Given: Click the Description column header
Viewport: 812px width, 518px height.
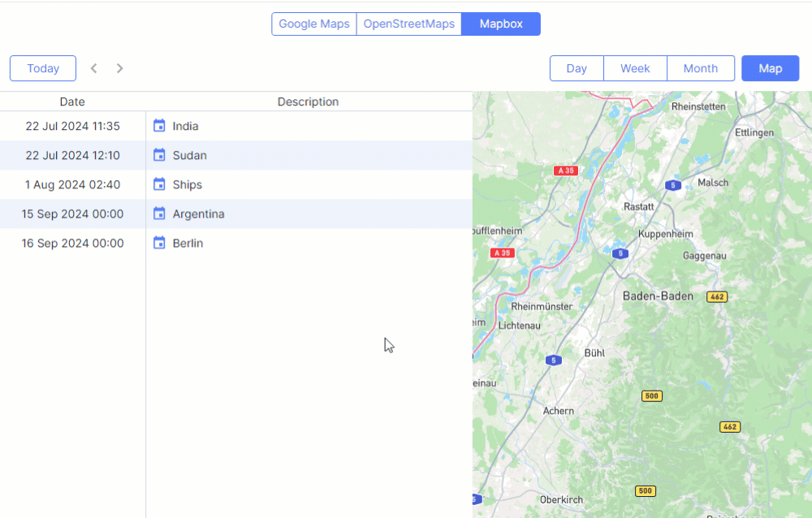Looking at the screenshot, I should tap(308, 101).
